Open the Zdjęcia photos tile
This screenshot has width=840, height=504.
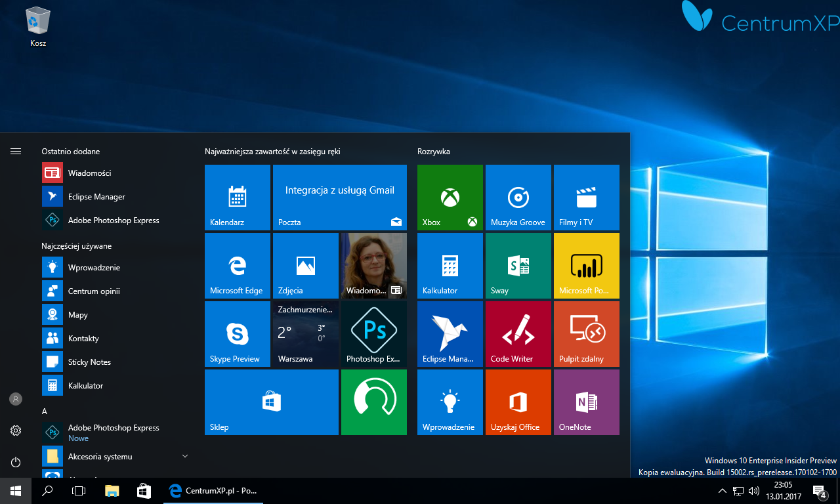[x=306, y=266]
